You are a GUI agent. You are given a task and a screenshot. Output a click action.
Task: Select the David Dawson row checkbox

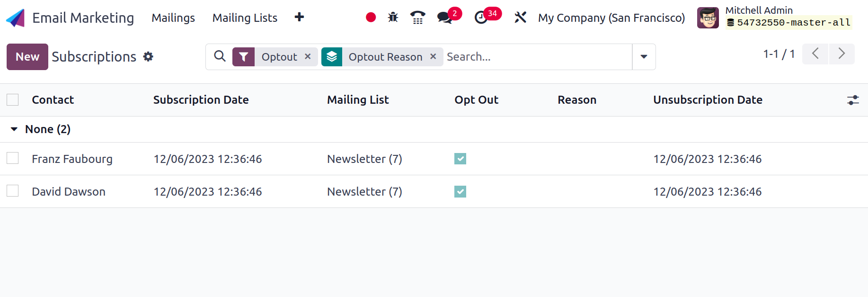click(x=13, y=191)
